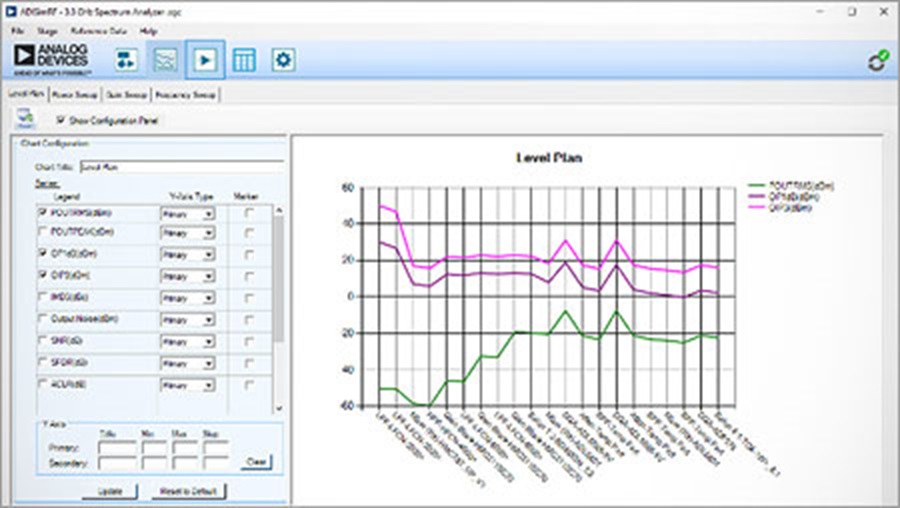Viewport: 900px width, 508px height.
Task: Enable the POUT PEAK(dBm) series checkbox
Action: pyautogui.click(x=42, y=232)
